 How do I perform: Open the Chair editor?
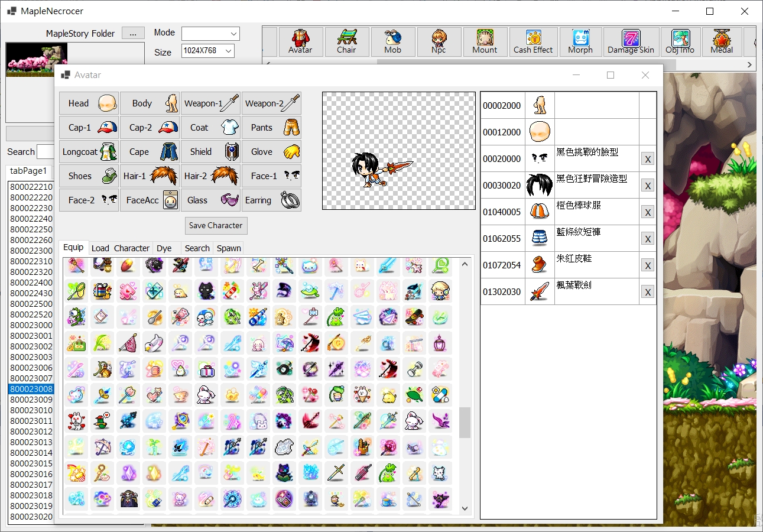pos(346,41)
